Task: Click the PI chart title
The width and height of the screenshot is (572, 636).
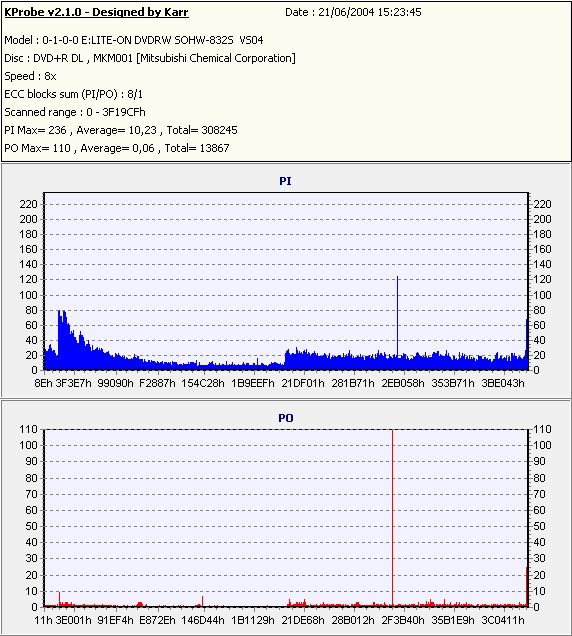Action: [285, 181]
